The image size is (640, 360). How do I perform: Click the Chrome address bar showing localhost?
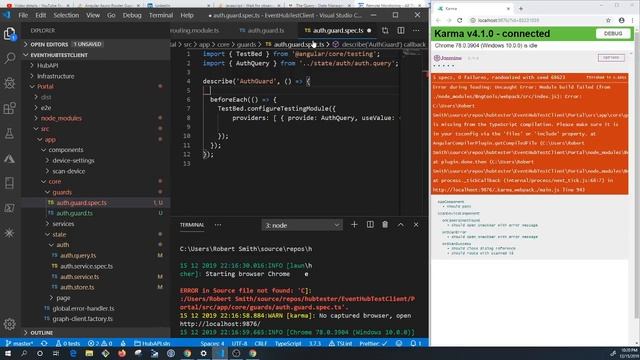(x=535, y=20)
